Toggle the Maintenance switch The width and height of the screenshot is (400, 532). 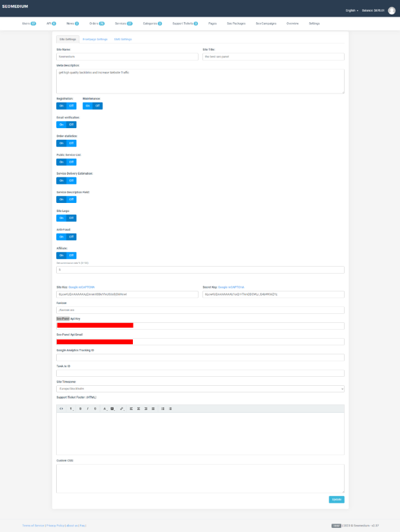[x=93, y=106]
